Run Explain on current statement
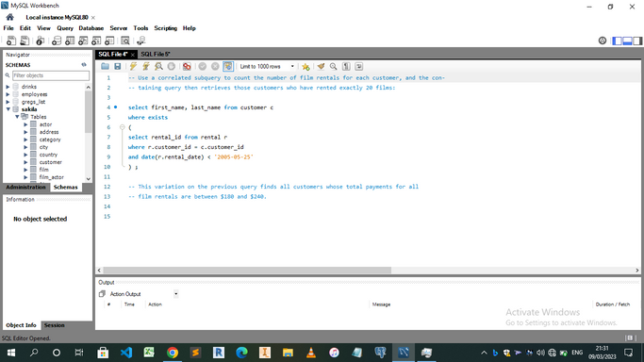This screenshot has width=644, height=362. pyautogui.click(x=158, y=67)
